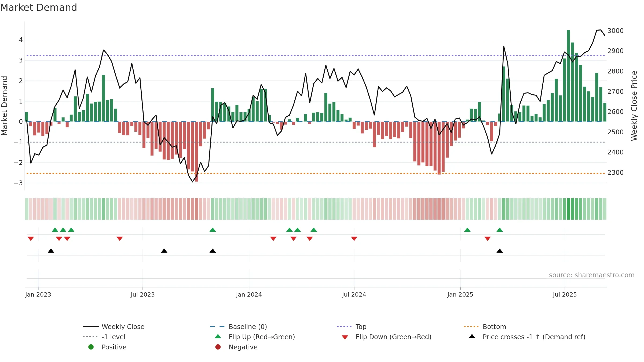
Task: Click the Negative red dot legend icon
Action: [218, 347]
